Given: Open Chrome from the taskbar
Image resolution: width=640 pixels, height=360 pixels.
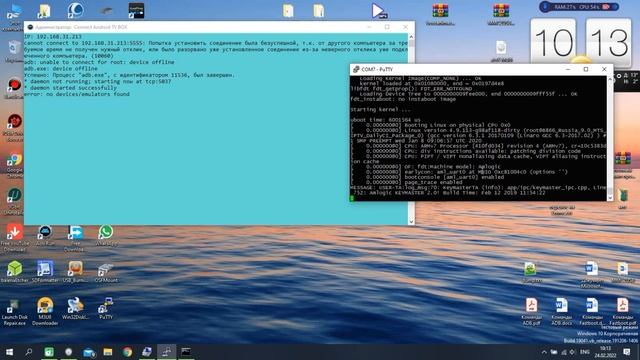Looking at the screenshot, I should click(127, 352).
